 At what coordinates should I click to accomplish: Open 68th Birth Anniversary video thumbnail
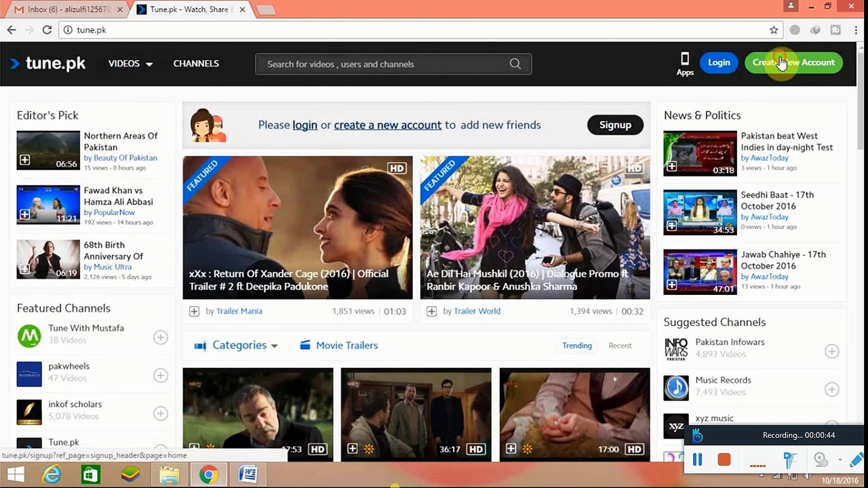point(48,260)
